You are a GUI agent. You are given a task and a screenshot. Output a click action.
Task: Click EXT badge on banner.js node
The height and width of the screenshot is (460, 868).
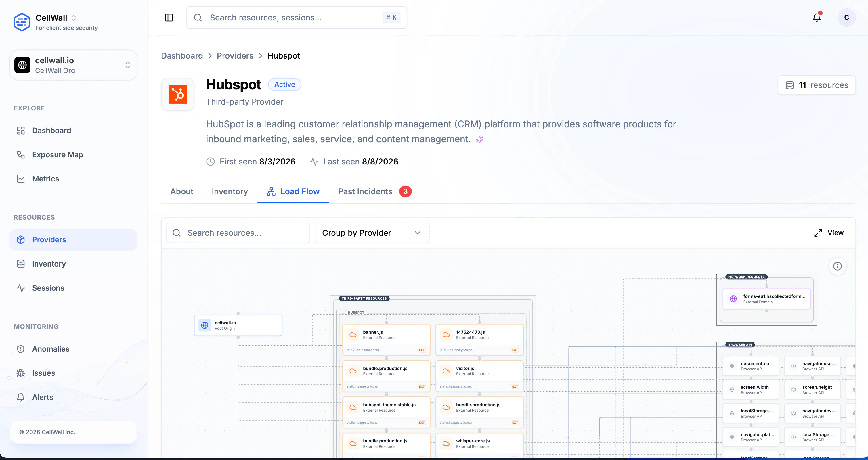point(422,350)
